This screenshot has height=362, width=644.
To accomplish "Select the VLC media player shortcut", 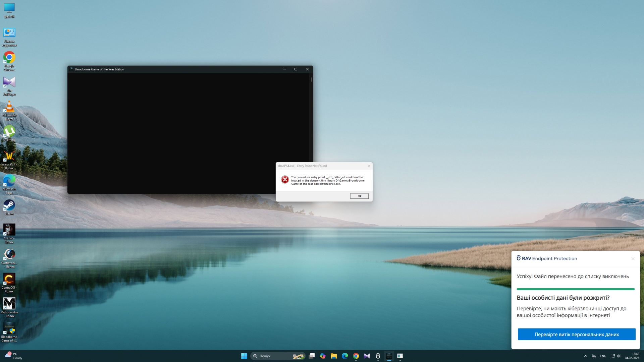I will click(x=9, y=107).
